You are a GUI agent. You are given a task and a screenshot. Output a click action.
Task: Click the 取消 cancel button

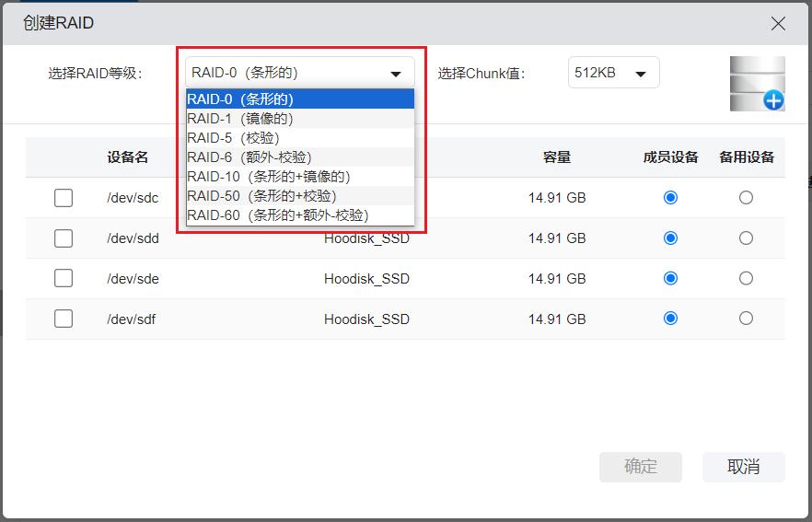[743, 467]
